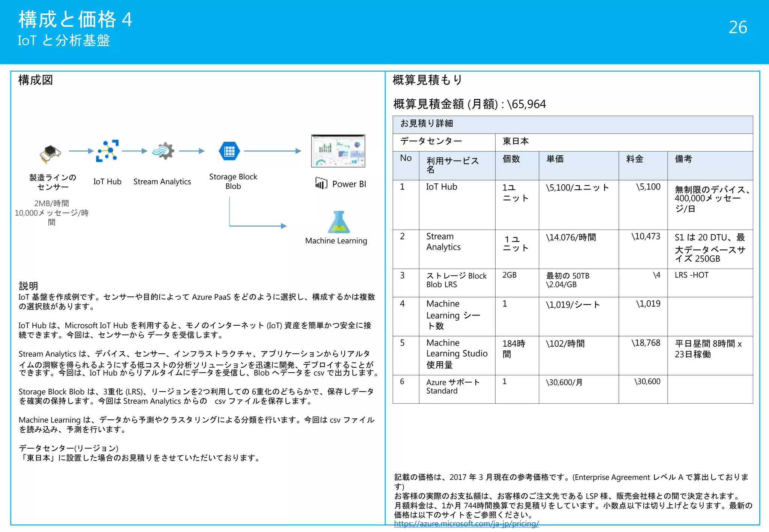The width and height of the screenshot is (769, 532).
Task: Click the 概算見積もり heading
Action: tap(427, 80)
